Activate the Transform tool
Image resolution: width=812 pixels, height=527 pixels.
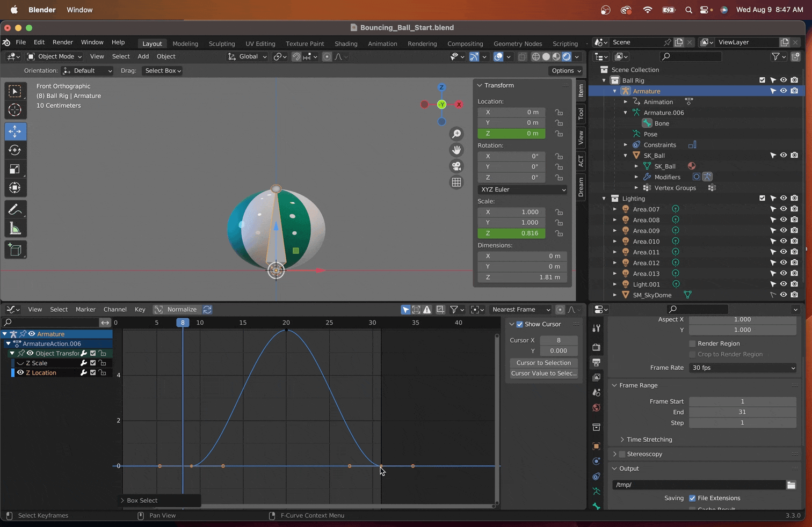(x=15, y=188)
